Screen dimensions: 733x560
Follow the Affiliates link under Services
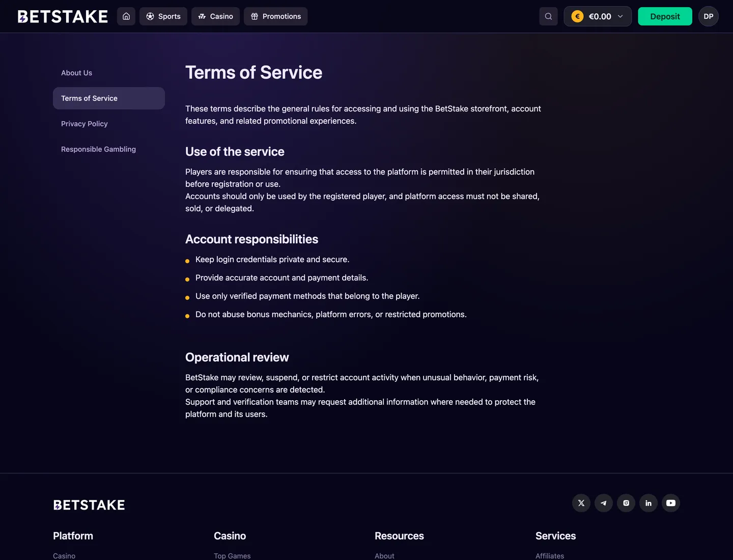click(550, 556)
